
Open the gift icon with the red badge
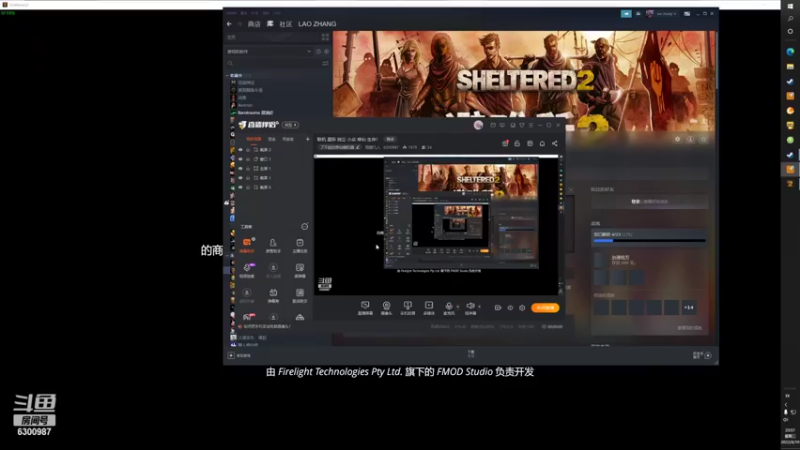(505, 144)
